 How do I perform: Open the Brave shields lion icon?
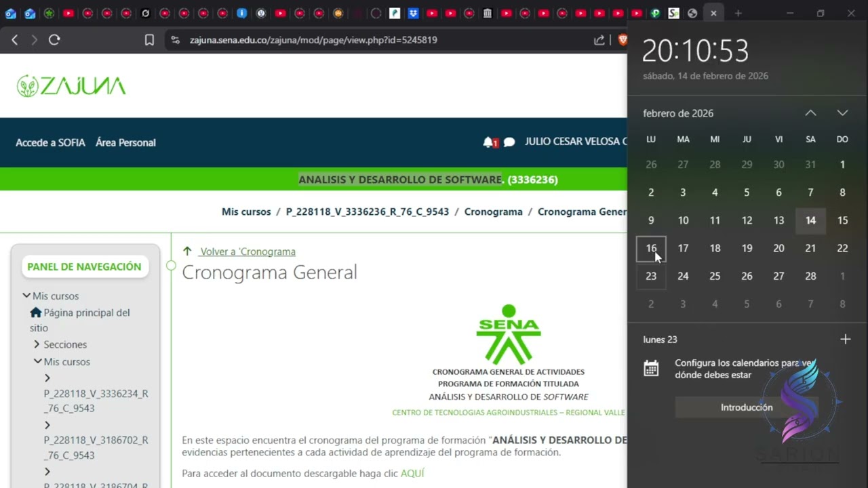click(623, 40)
